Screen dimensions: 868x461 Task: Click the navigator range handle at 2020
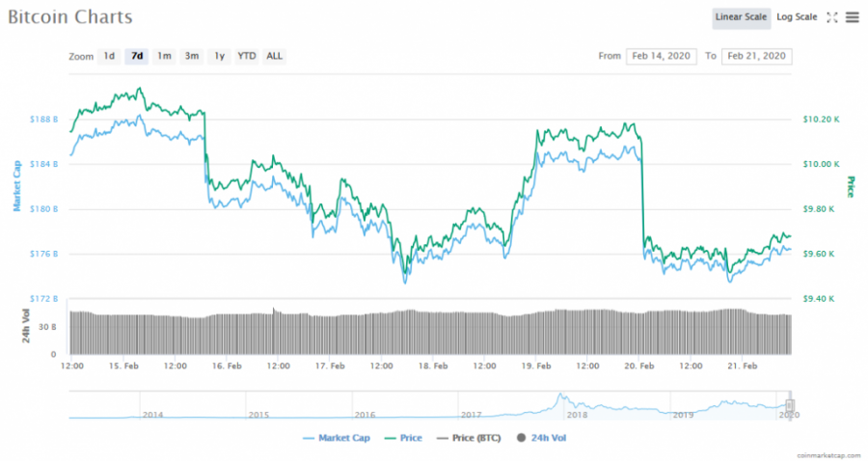[x=789, y=406]
